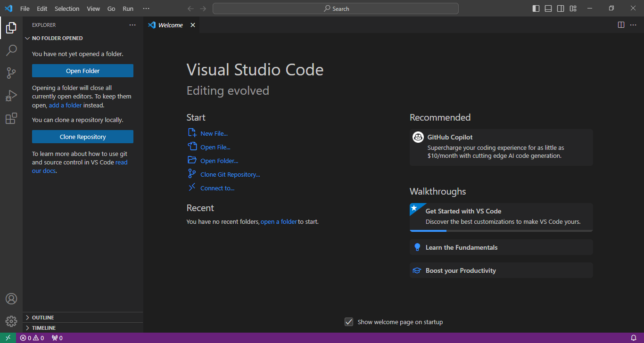Open the Run menu
This screenshot has height=343, width=644.
click(x=128, y=8)
